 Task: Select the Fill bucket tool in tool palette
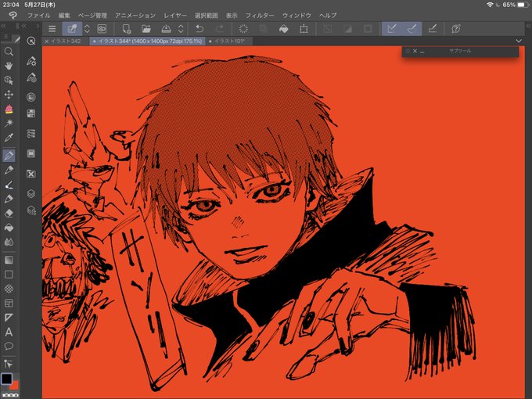click(9, 228)
